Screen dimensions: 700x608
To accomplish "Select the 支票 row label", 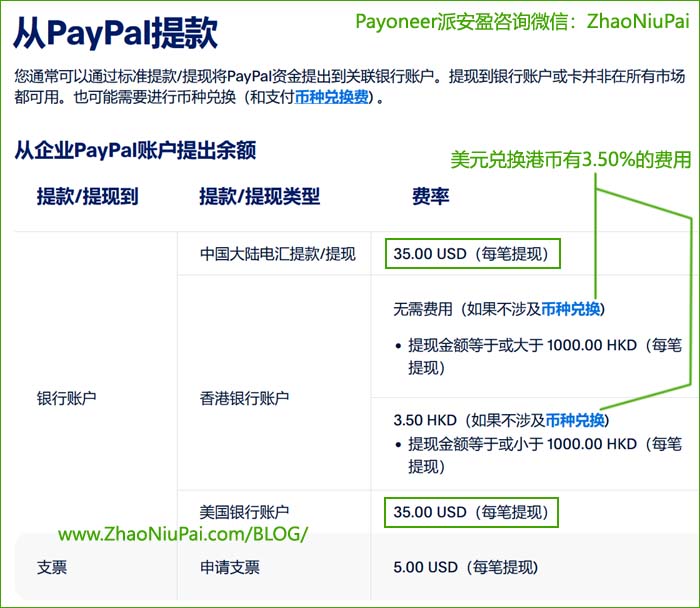I will point(52,567).
